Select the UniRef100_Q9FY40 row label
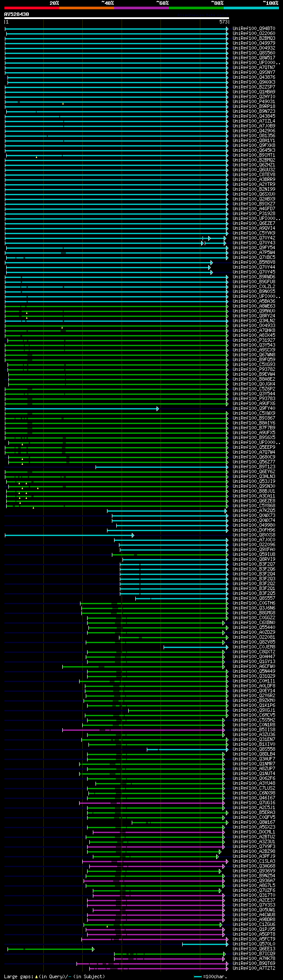The image size is (283, 980). point(254,408)
